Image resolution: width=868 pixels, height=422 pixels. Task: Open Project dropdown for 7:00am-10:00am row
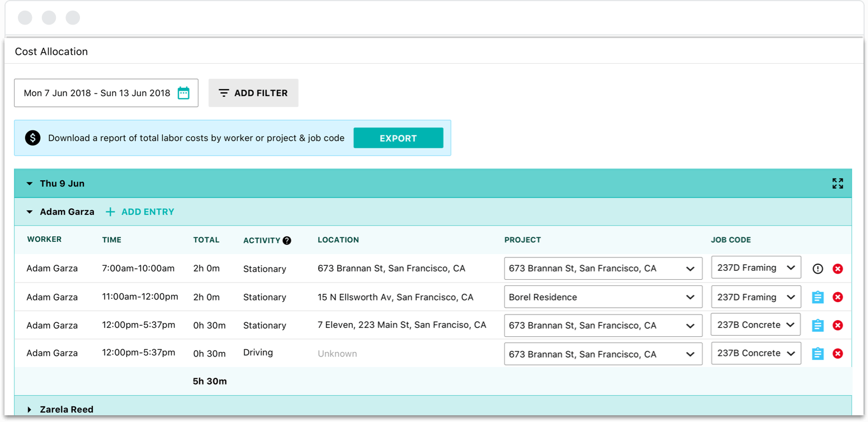pyautogui.click(x=603, y=269)
